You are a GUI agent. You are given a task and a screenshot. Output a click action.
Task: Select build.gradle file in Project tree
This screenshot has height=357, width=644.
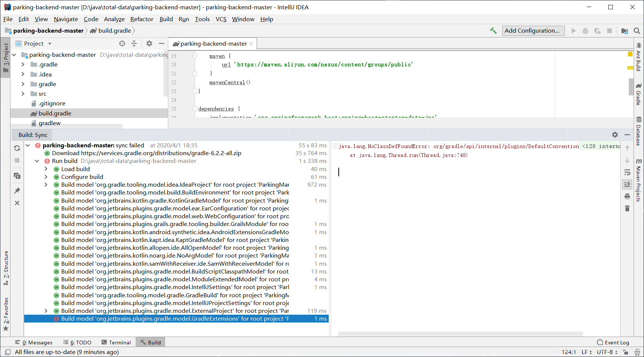click(89, 113)
